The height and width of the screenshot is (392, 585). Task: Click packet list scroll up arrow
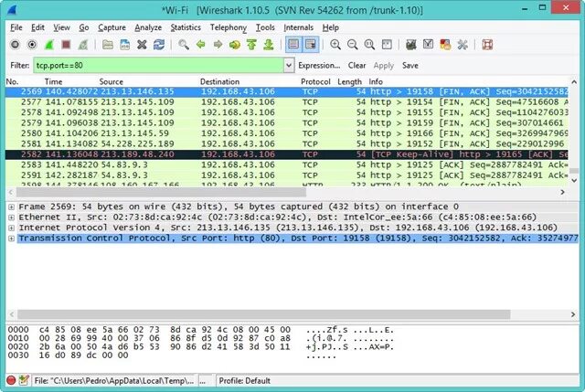click(574, 82)
